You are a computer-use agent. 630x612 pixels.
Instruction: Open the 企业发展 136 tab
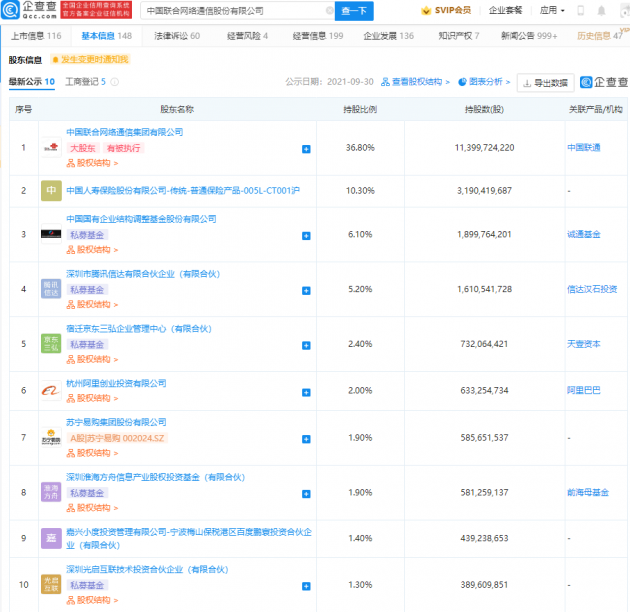[389, 36]
